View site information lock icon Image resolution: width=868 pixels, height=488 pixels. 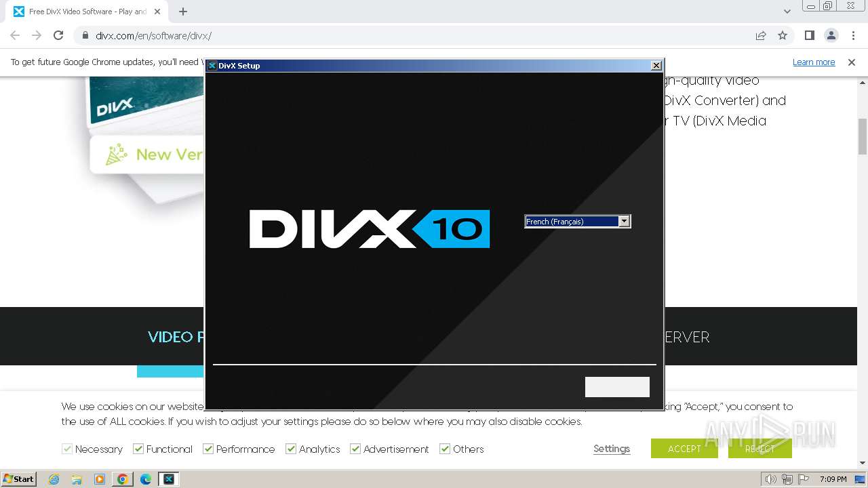click(85, 35)
